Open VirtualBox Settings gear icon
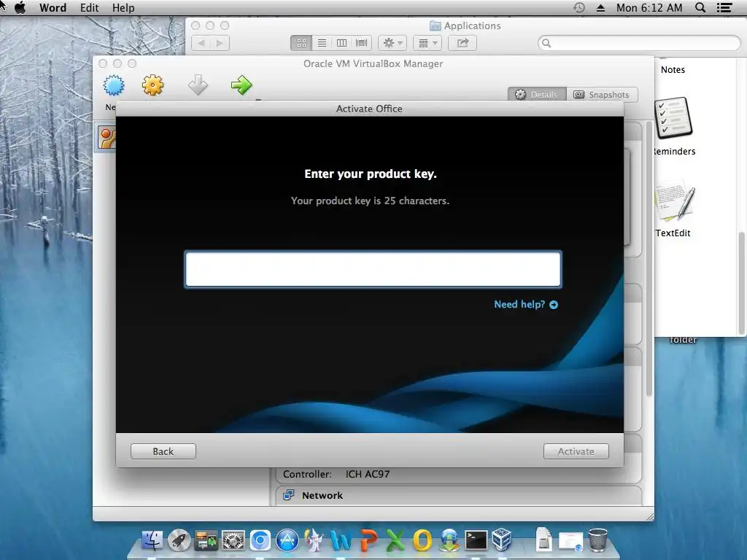The height and width of the screenshot is (560, 747). [152, 85]
